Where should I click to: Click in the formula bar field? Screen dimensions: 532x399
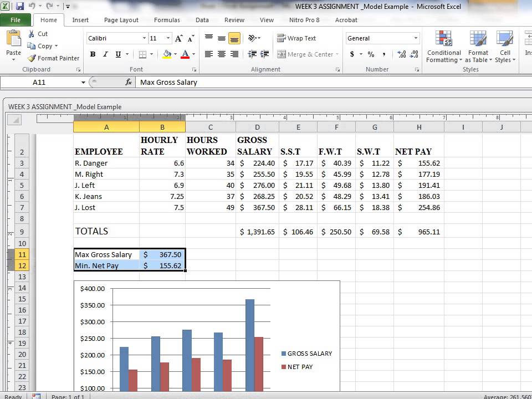[334, 82]
